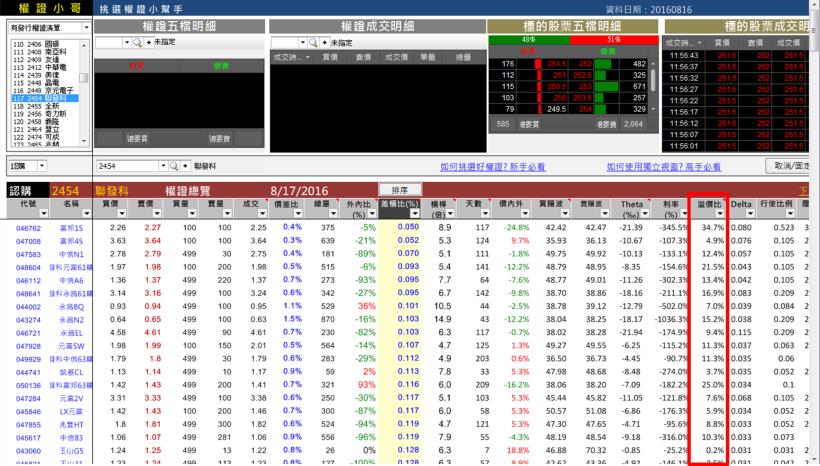The image size is (820, 466).
Task: Click the scroll-down arrow of the stock list
Action: [84, 140]
